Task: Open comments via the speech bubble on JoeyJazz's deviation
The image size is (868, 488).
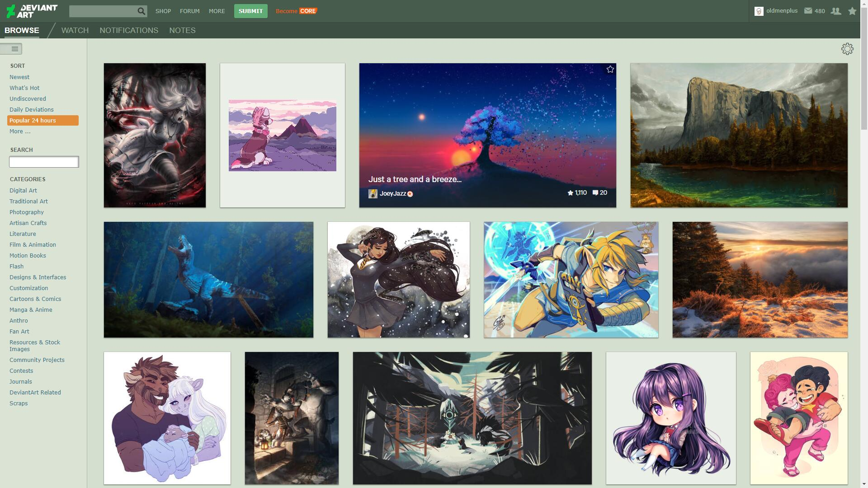Action: tap(594, 193)
